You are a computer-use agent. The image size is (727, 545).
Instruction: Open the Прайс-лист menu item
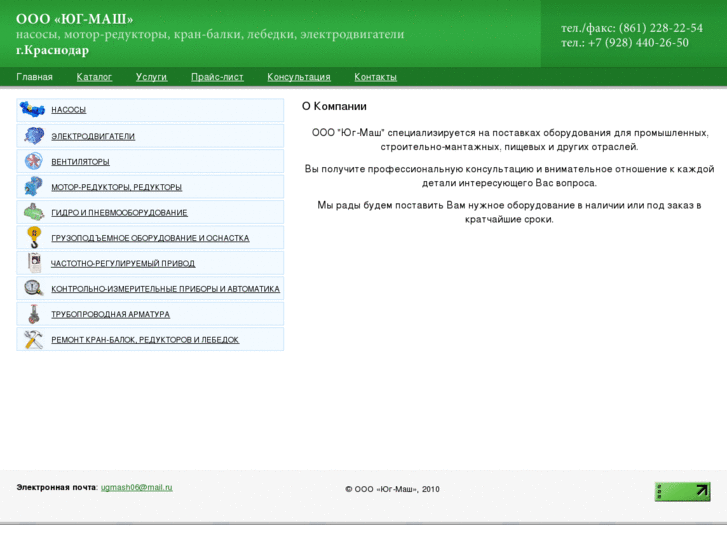(217, 77)
